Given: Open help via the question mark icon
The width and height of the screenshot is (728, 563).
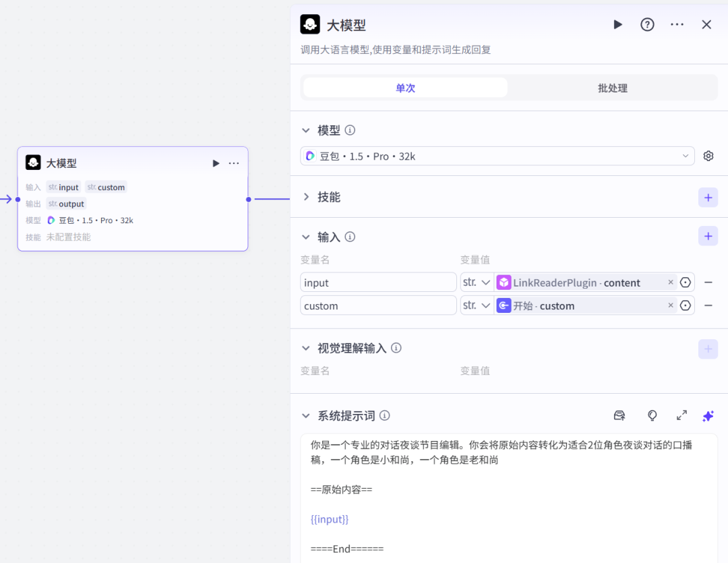Looking at the screenshot, I should (647, 24).
